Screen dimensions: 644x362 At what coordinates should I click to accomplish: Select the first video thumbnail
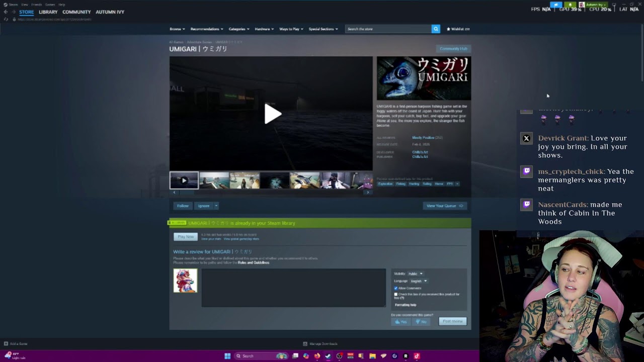pos(184,180)
